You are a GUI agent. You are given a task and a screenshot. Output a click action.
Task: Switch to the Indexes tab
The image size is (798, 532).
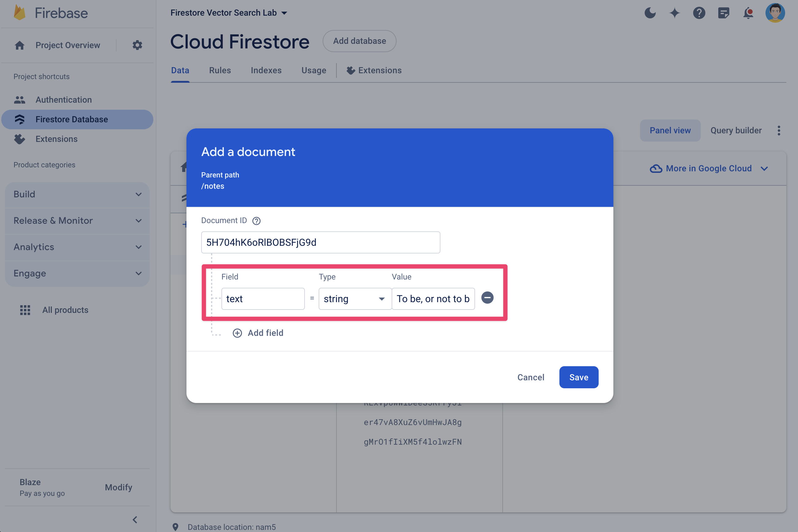pos(266,70)
